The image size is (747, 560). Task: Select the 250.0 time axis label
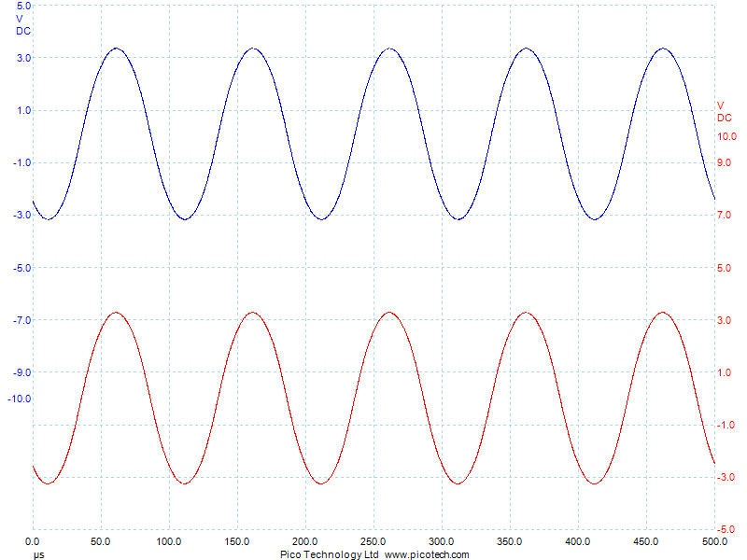373,542
